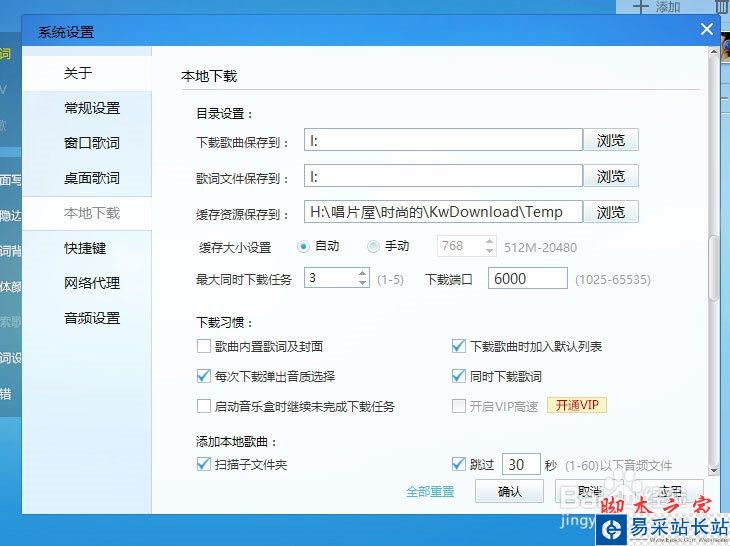Confirm settings with 确认 button
The width and height of the screenshot is (730, 546).
[x=509, y=492]
